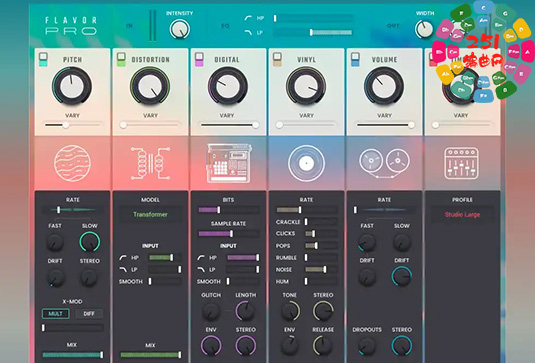Toggle the Pitch module power switch
The width and height of the screenshot is (535, 363).
43,59
